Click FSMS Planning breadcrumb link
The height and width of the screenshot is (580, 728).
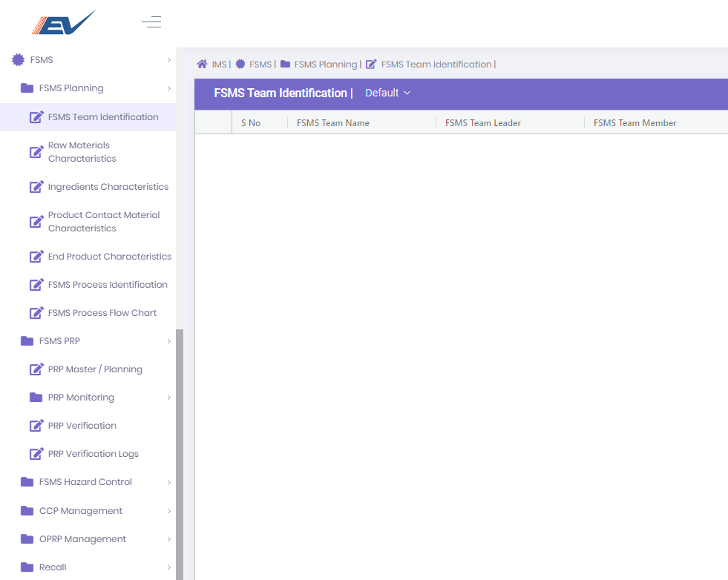coord(325,65)
